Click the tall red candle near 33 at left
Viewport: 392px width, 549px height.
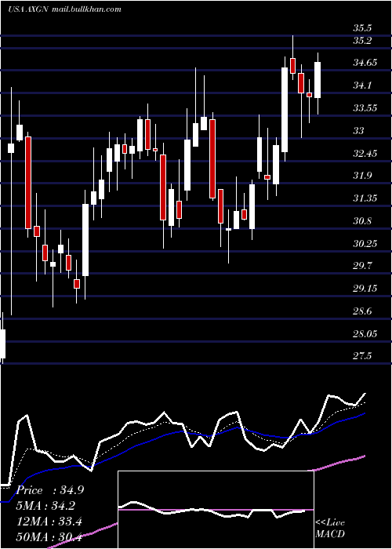tap(28, 183)
